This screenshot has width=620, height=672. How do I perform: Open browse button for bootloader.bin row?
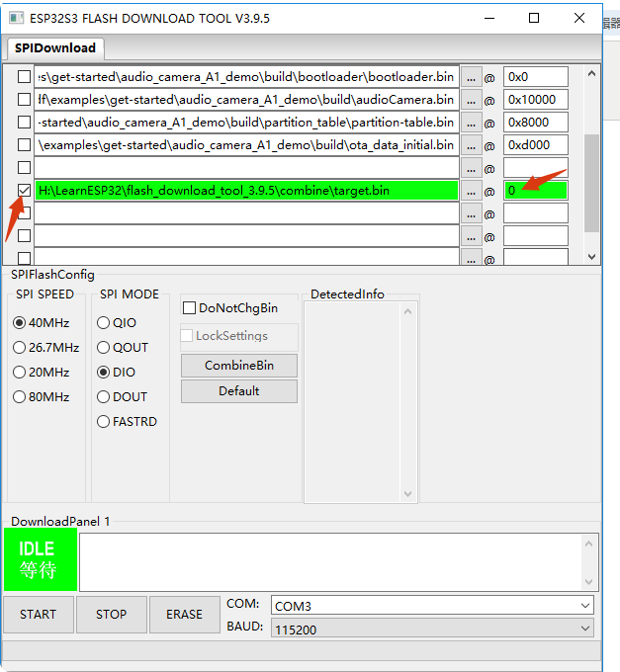click(x=472, y=77)
